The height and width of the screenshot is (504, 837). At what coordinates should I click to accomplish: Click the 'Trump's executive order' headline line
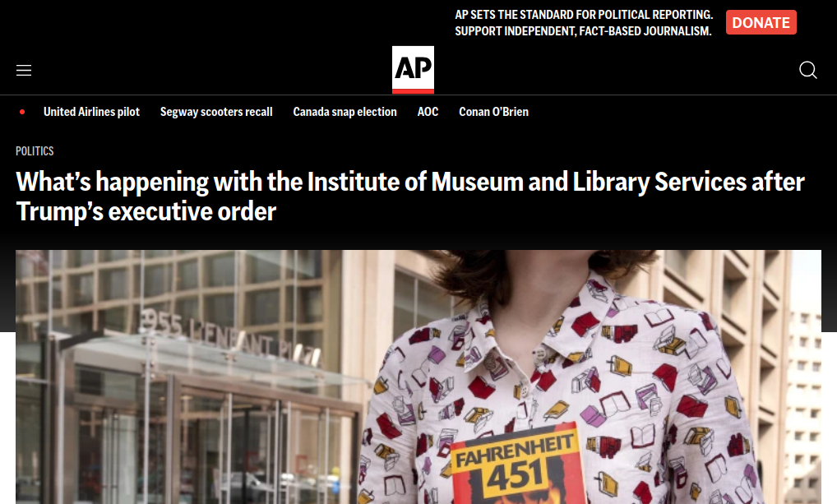[146, 211]
